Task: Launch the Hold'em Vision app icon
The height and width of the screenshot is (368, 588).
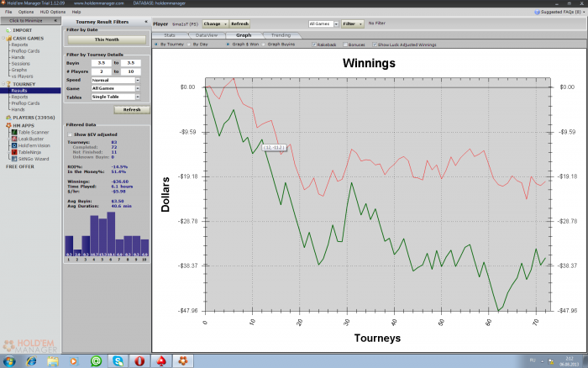Action: tap(14, 145)
